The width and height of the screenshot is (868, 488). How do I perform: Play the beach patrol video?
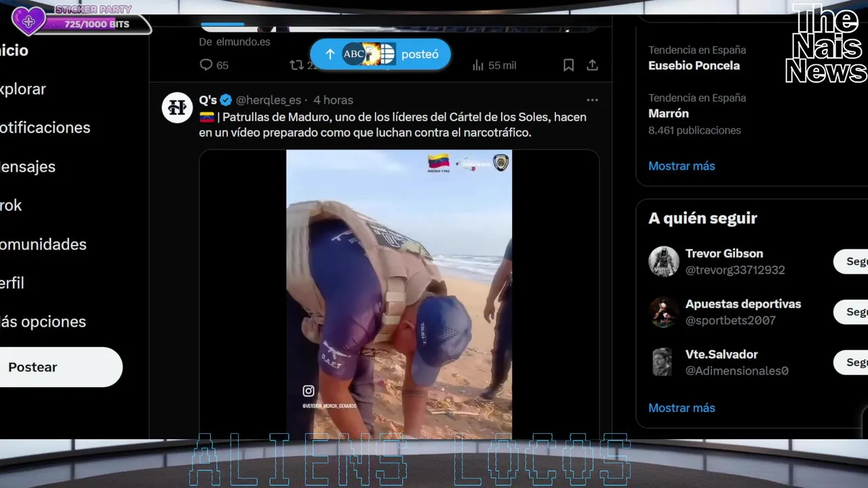coord(399,294)
